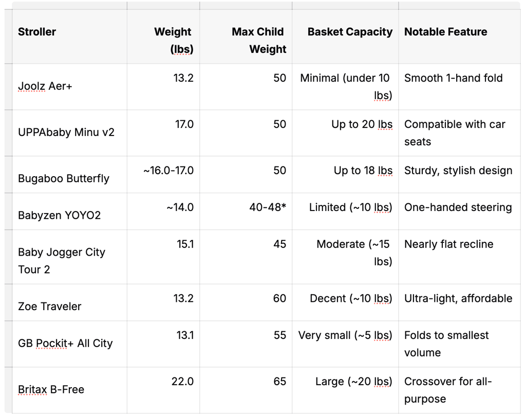The image size is (526, 420).
Task: Click the Babyzen YOYO2 cell
Action: click(69, 211)
